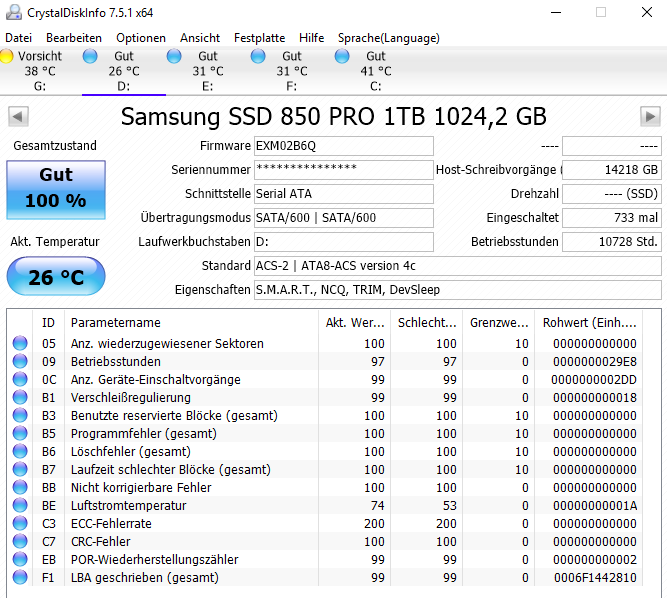
Task: Click the Standard field ACS-2
Action: (x=458, y=265)
